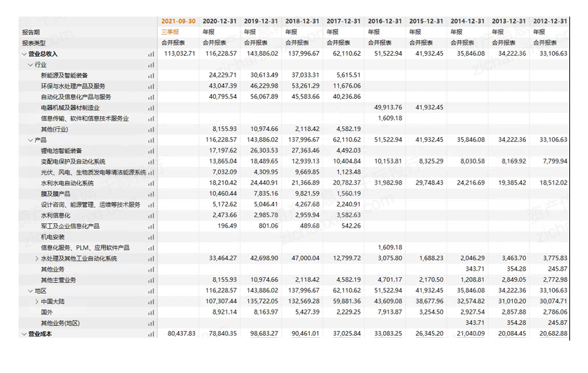Click chart icon for 水利水电自动化系统
This screenshot has width=588, height=373.
(x=150, y=183)
